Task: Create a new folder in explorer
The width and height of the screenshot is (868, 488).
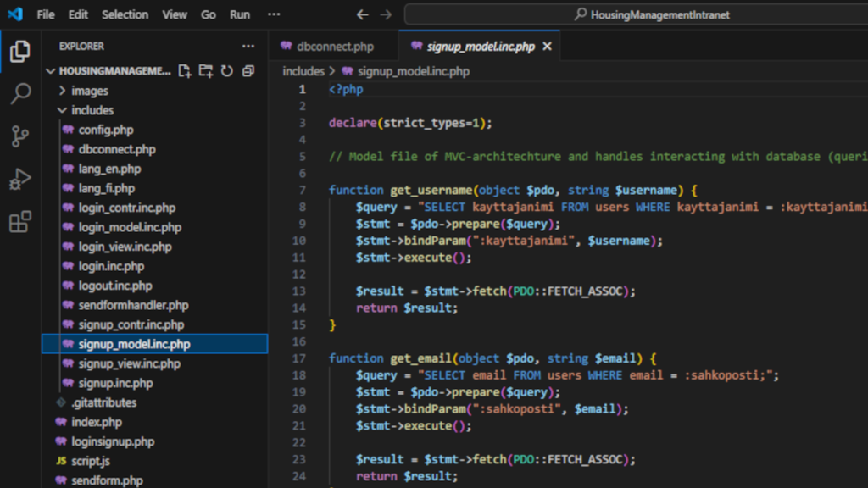Action: pyautogui.click(x=206, y=71)
